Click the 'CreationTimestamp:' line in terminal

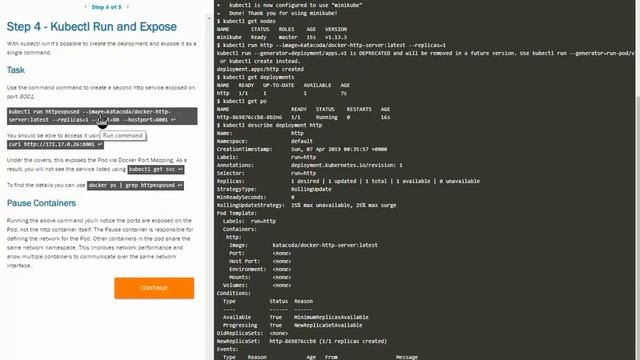click(x=302, y=149)
